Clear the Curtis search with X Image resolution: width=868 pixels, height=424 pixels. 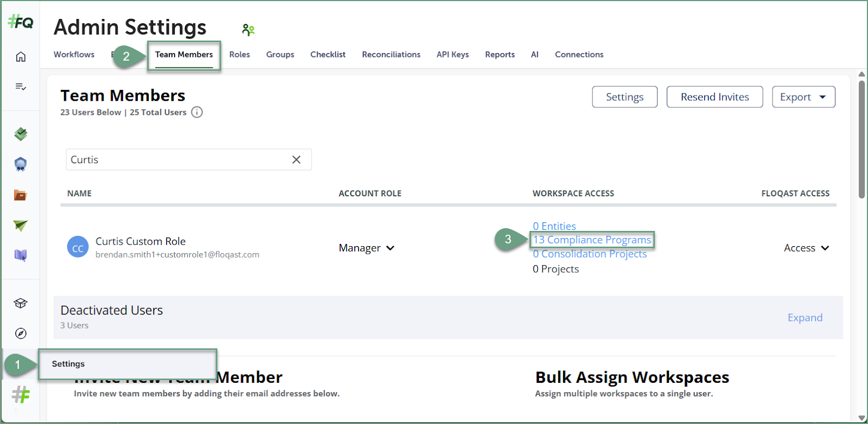tap(296, 159)
